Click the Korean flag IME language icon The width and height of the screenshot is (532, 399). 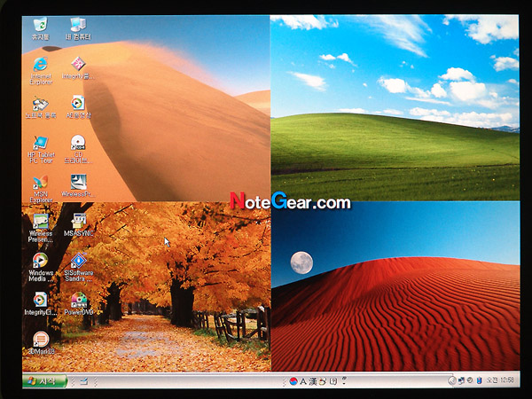(293, 381)
